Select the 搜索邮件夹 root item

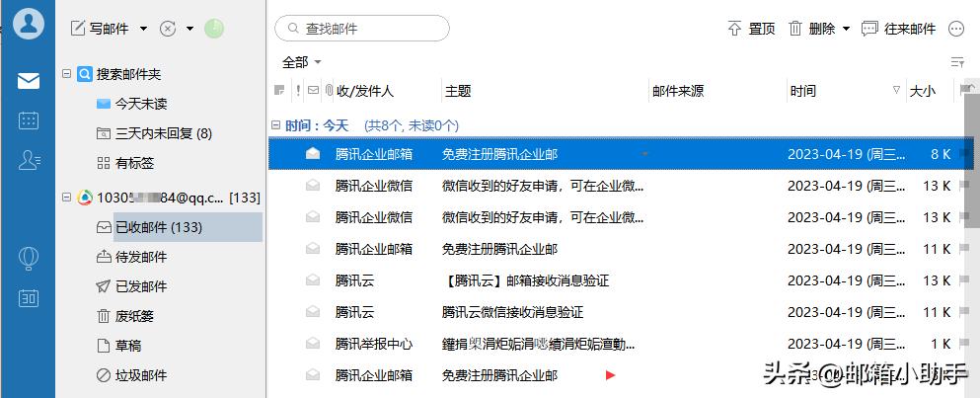(x=118, y=74)
